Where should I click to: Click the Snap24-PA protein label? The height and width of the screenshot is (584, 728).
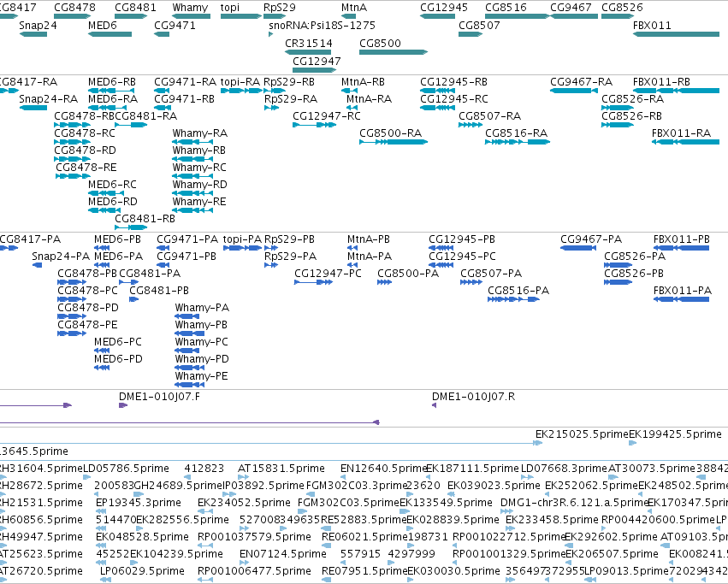pos(61,257)
